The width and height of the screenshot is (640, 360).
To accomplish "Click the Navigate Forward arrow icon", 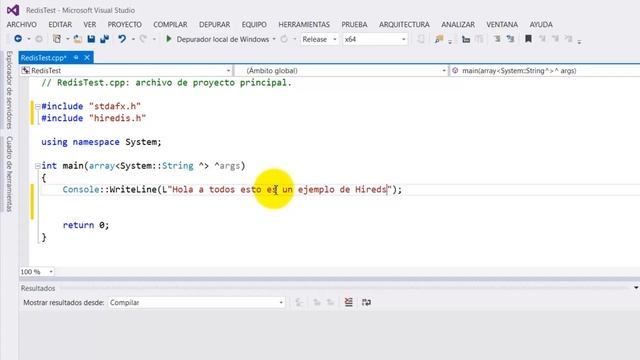I will (39, 39).
